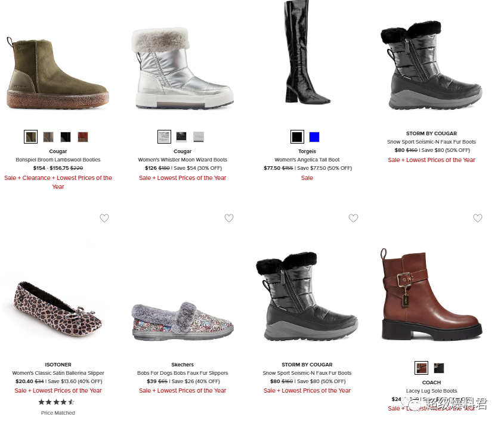
Task: Click the brown COACH Lacey boot image
Action: click(431, 294)
